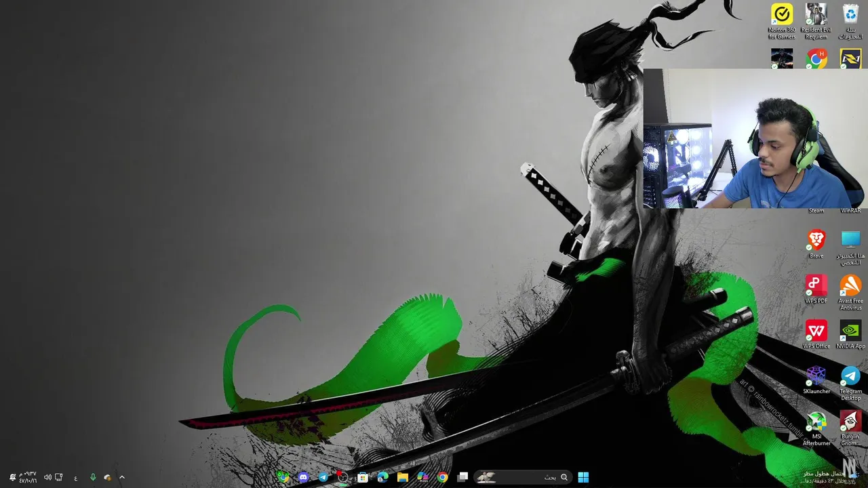Launch Microsoft Edge from the taskbar
868x488 pixels.
[382, 477]
